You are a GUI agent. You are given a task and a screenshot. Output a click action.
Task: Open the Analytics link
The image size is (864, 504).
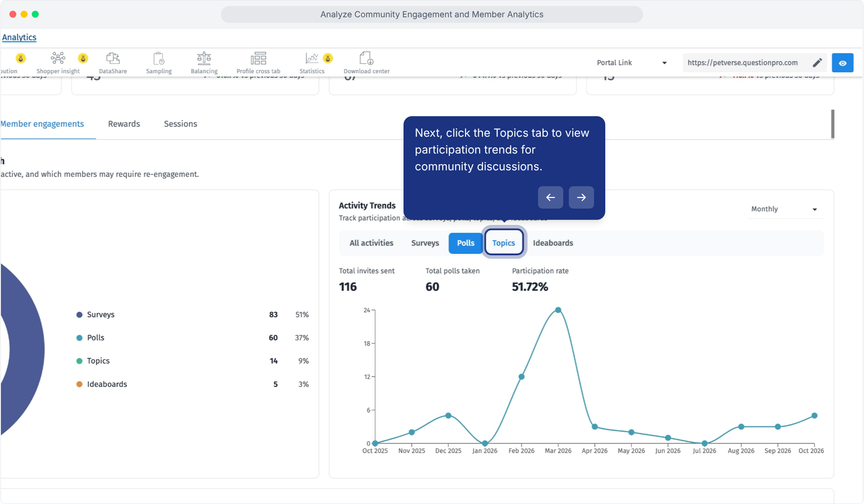(x=19, y=37)
